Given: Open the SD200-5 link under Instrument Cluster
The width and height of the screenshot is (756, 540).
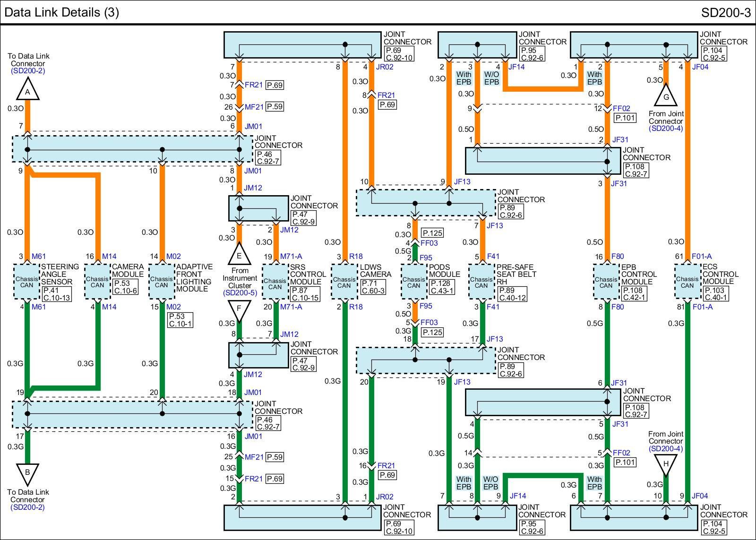Looking at the screenshot, I should pyautogui.click(x=240, y=293).
